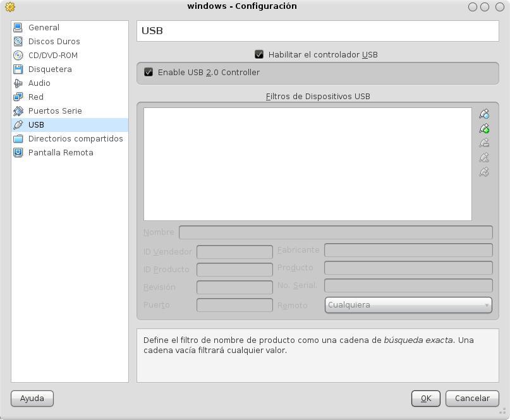Click the Cancelar button
The image size is (510, 420).
[472, 399]
